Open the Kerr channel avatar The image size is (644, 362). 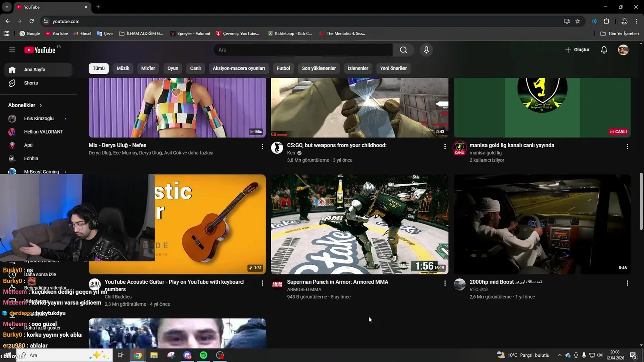click(x=277, y=148)
